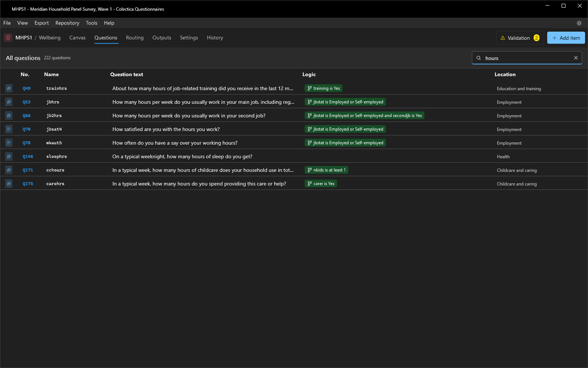
Task: Open question Q53 link
Action: click(x=26, y=102)
